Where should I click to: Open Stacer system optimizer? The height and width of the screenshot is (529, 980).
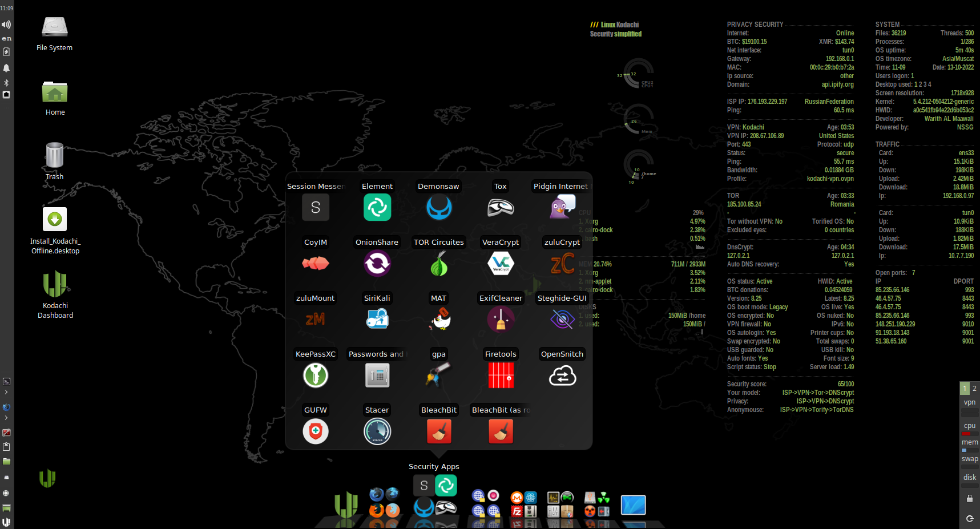coord(377,431)
